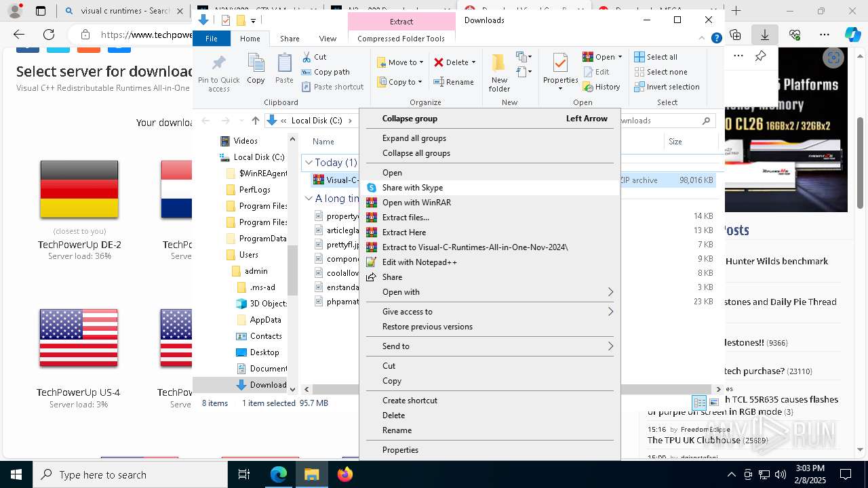Open Copy to dropdown
This screenshot has height=488, width=868.
point(400,82)
